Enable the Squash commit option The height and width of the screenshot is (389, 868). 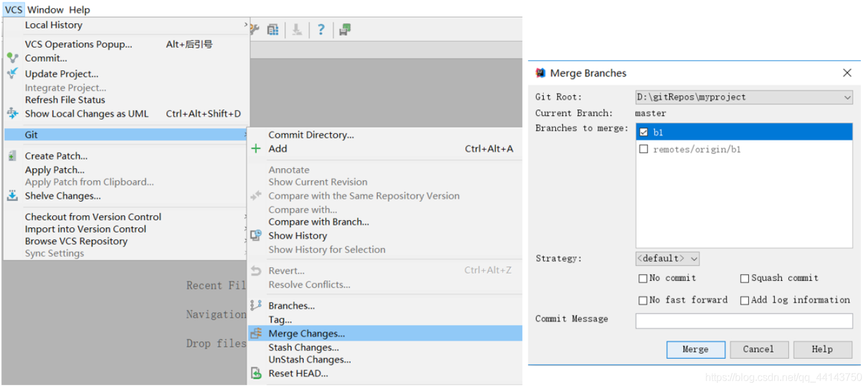pos(744,278)
